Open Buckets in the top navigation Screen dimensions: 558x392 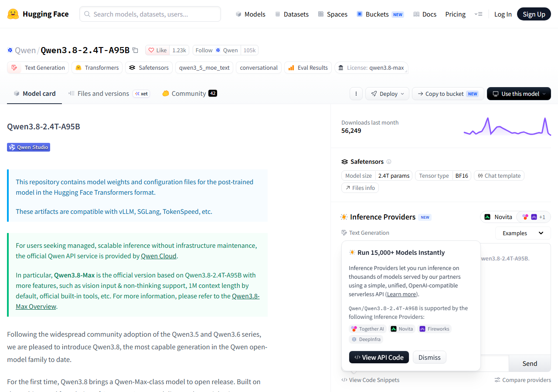click(x=380, y=14)
